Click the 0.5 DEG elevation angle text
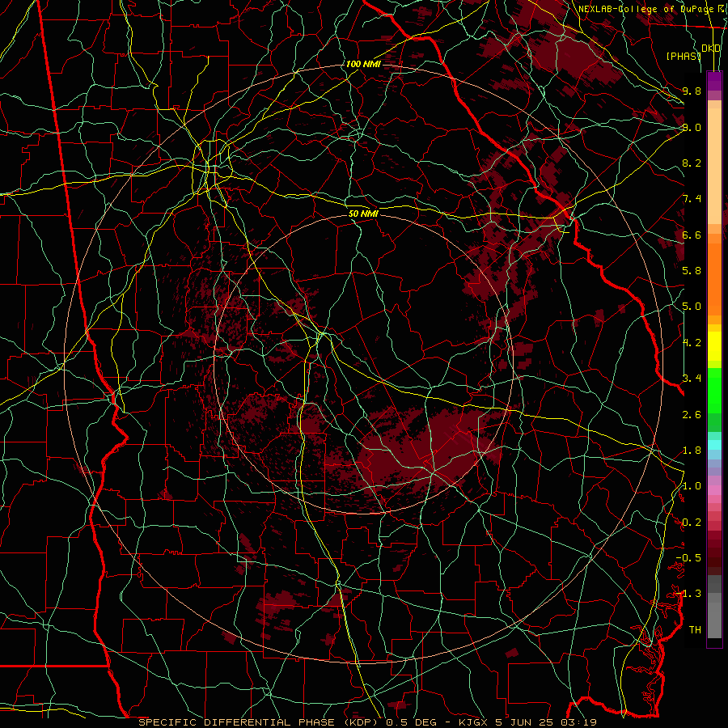 point(410,722)
